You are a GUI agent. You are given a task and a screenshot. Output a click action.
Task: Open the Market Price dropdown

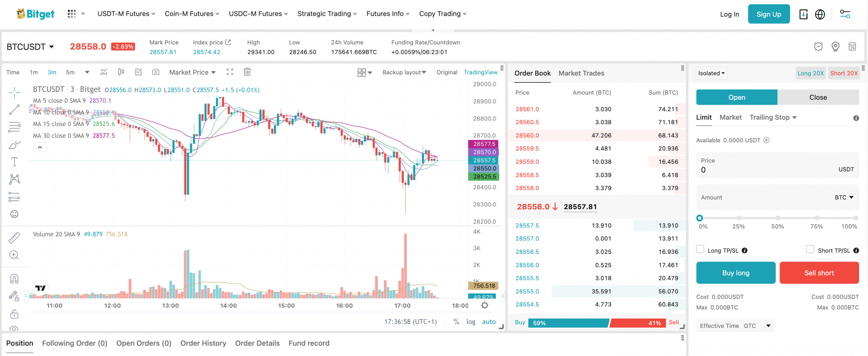click(x=192, y=72)
